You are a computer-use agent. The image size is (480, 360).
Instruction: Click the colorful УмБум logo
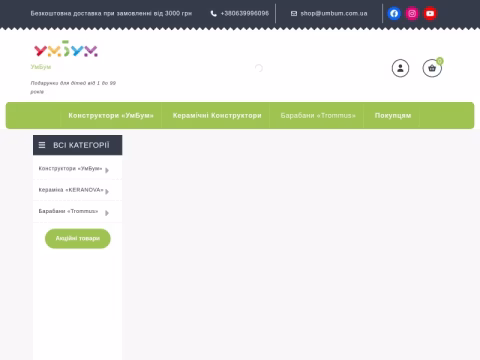point(66,49)
